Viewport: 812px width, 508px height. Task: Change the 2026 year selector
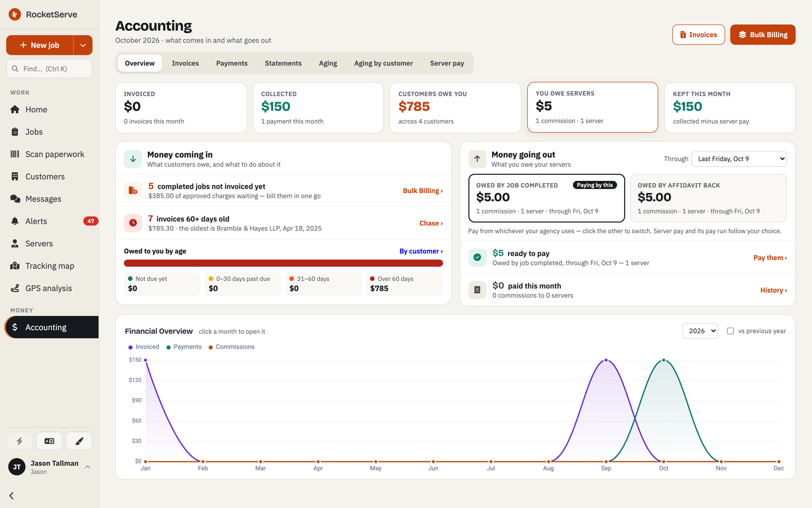point(700,331)
